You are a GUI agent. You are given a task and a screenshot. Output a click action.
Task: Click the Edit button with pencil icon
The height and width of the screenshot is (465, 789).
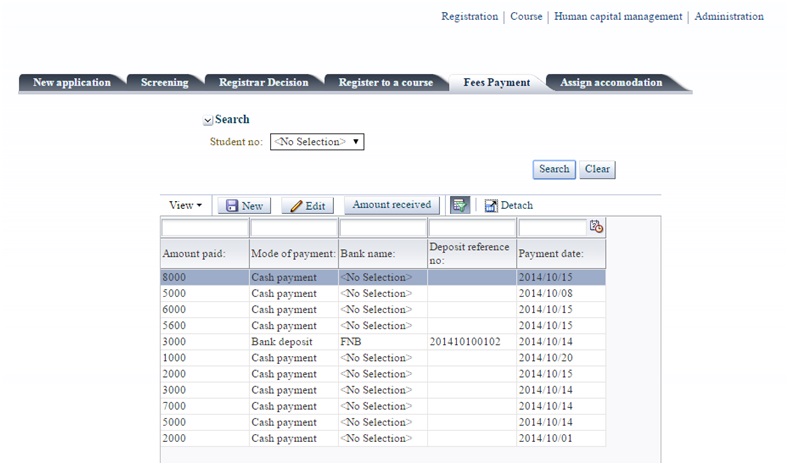(307, 205)
